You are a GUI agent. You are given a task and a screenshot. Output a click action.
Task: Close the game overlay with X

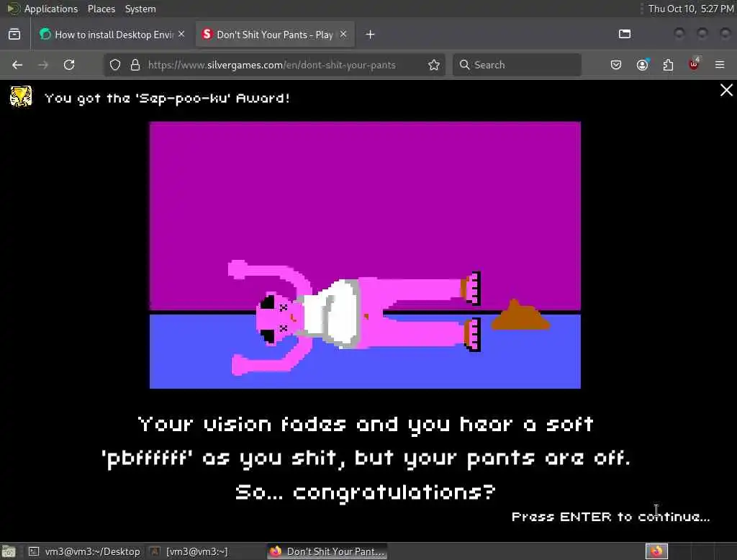pyautogui.click(x=726, y=90)
